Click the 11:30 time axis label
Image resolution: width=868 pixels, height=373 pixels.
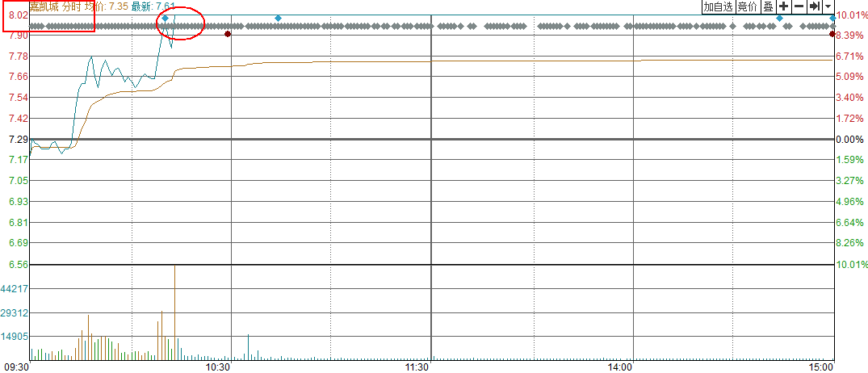417,367
